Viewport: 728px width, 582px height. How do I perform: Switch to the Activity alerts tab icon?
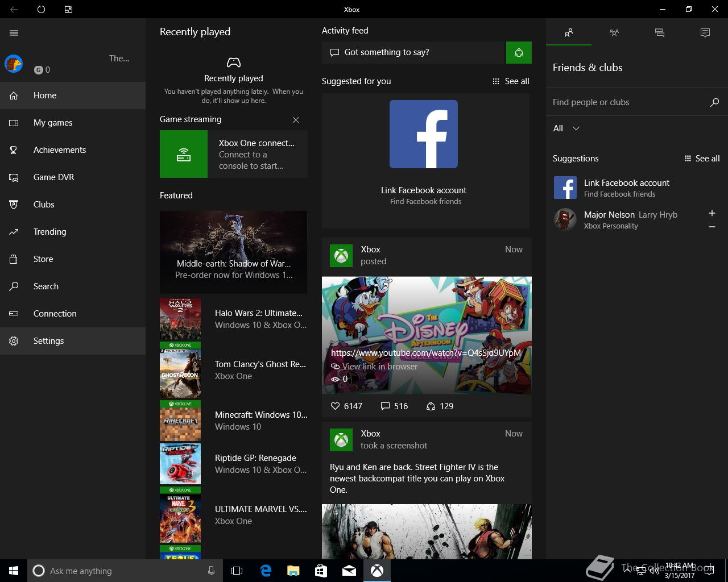pos(705,33)
